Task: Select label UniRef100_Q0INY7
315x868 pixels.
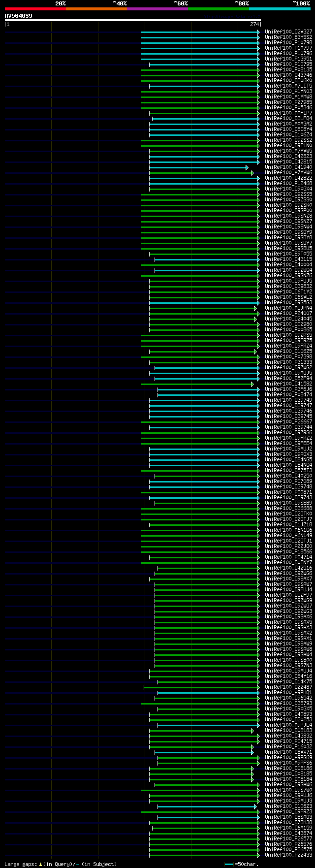Action: click(288, 563)
